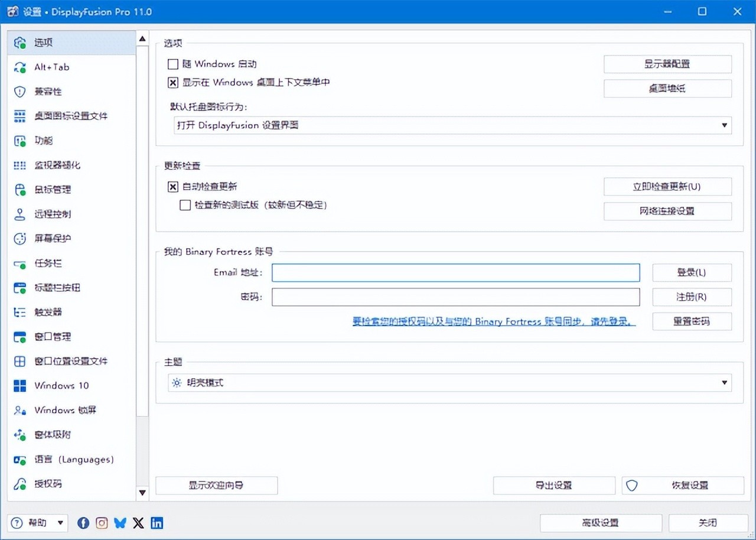Toggle the 自动检查更新 checkbox
Screen dimensions: 756x540
click(173, 187)
